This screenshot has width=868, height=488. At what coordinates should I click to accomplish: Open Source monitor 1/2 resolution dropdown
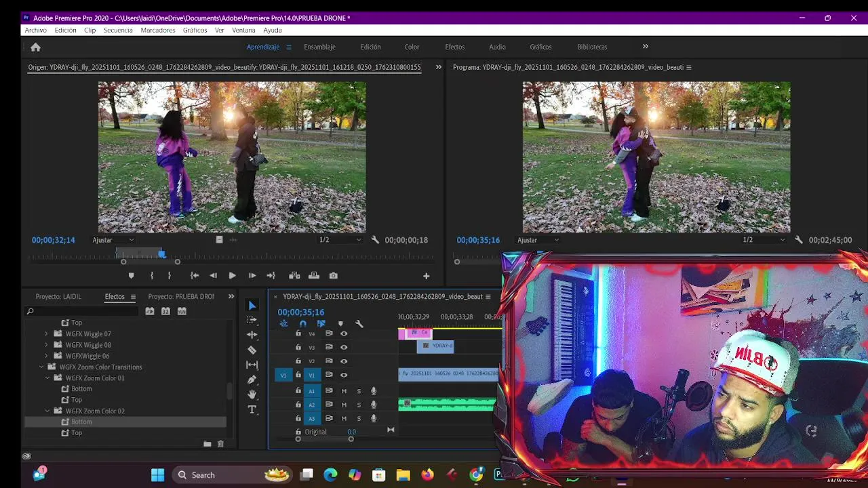point(340,240)
